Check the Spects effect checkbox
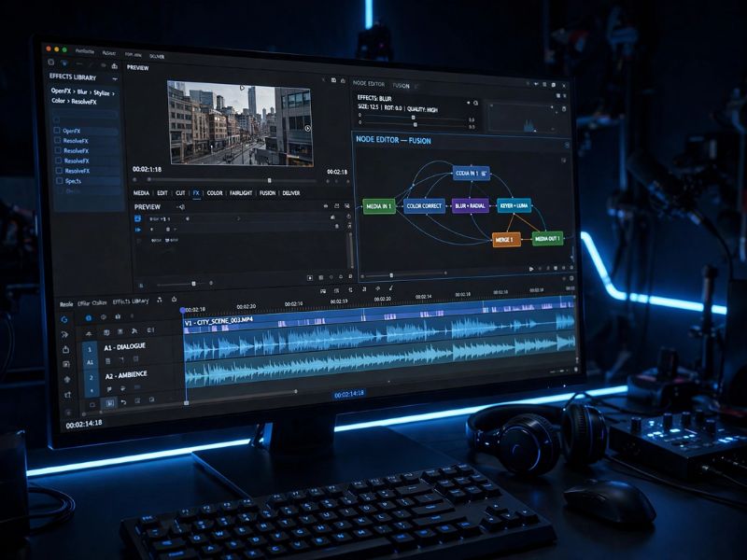747x560 pixels. tap(60, 181)
